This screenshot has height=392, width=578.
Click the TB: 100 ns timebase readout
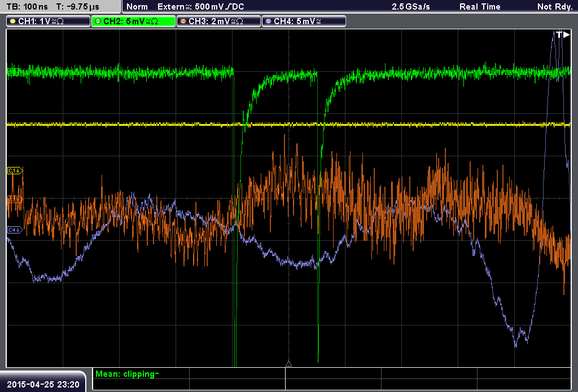pos(27,7)
